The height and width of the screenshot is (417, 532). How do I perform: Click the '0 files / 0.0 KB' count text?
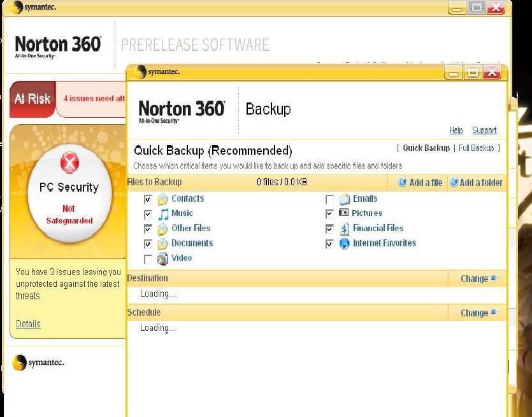point(282,182)
